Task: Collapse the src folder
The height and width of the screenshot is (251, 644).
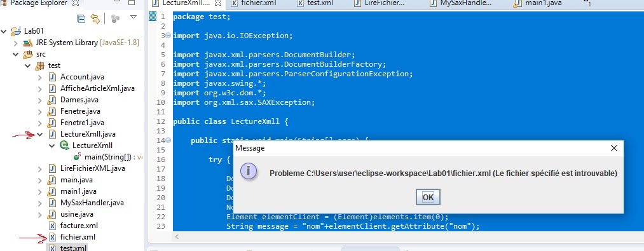Action: (16, 54)
